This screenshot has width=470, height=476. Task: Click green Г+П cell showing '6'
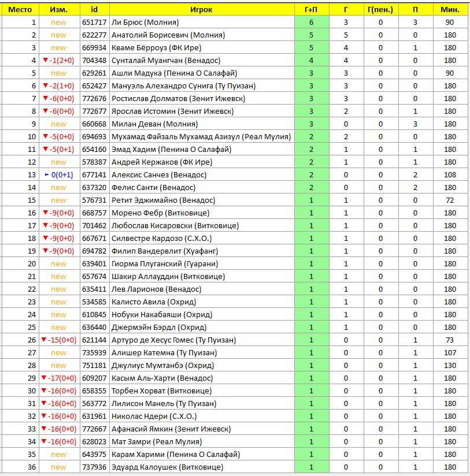tap(312, 23)
